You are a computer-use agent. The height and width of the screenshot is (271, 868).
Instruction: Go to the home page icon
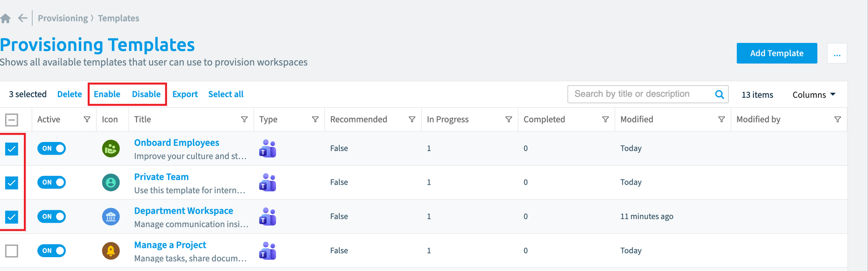(x=5, y=18)
